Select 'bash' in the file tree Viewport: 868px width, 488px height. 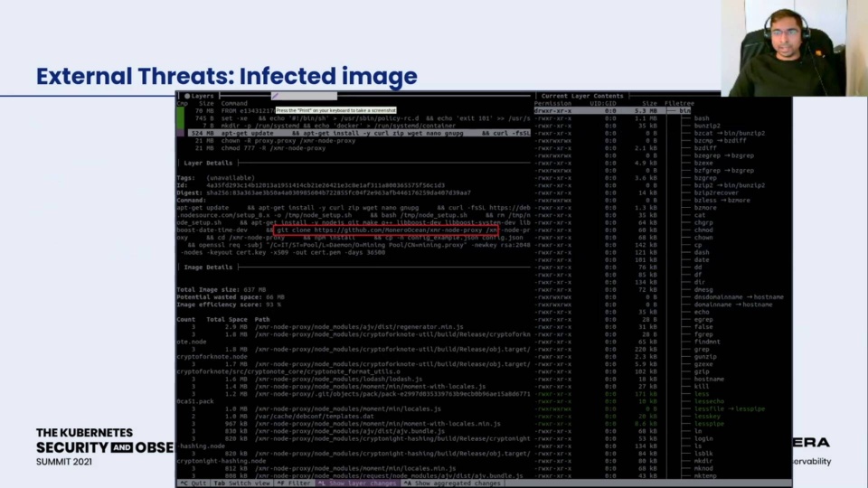pos(702,118)
